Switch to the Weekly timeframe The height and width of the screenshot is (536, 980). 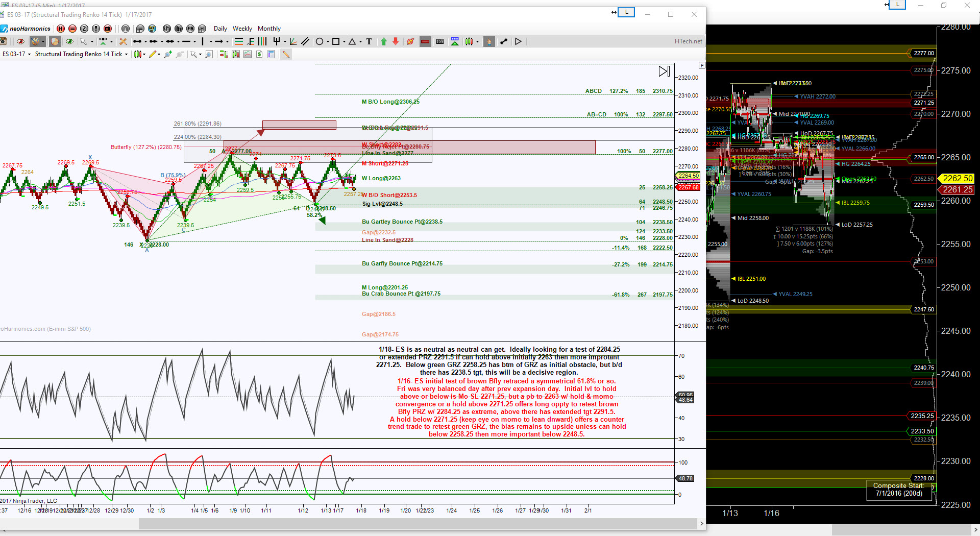pyautogui.click(x=242, y=29)
